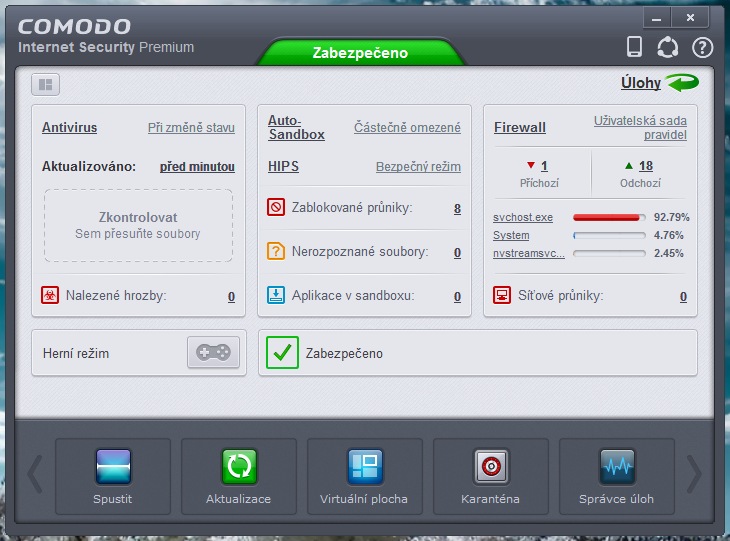The image size is (730, 541).
Task: Click the circular share/feedback icon in header
Action: [x=667, y=47]
